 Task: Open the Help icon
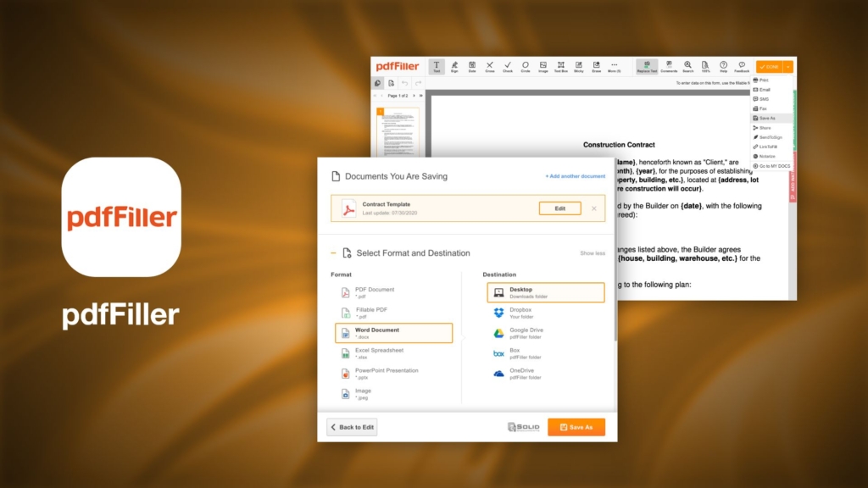click(723, 67)
